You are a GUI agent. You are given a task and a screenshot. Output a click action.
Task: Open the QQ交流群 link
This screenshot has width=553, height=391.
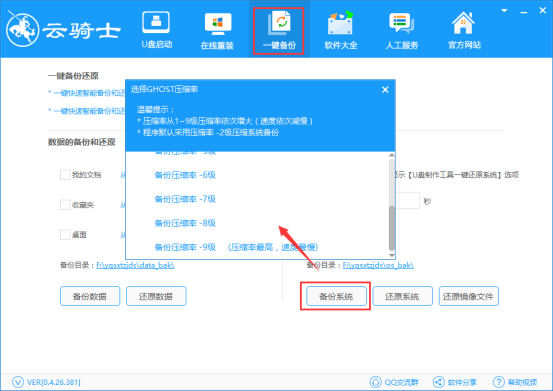tap(394, 382)
